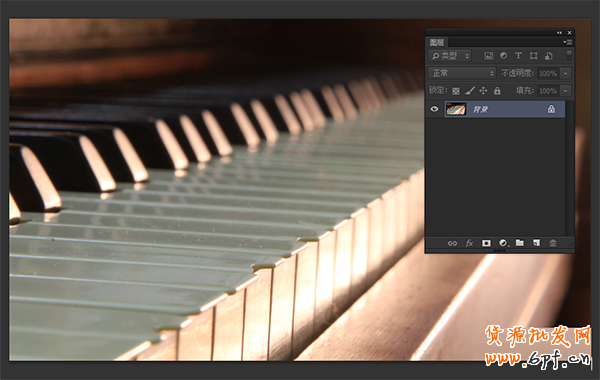Screen dimensions: 600x380
Task: Expand the 不透明度 opacity slider arrow
Action: click(566, 73)
